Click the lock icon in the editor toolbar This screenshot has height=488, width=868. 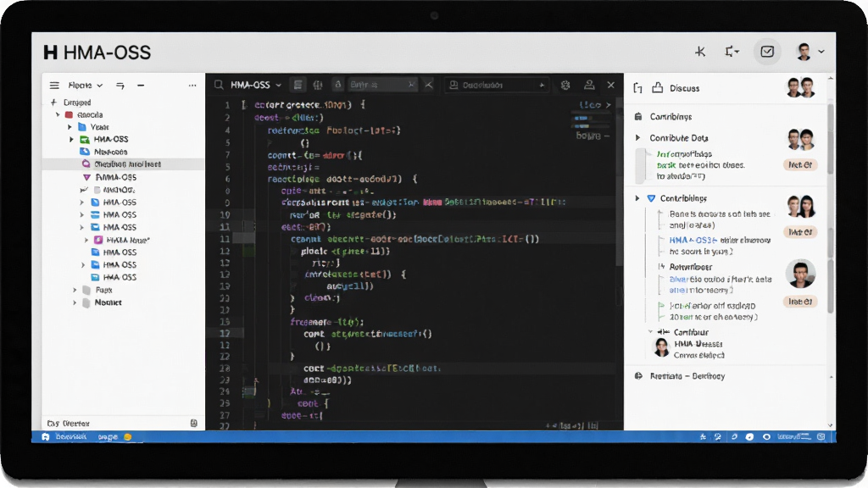tap(337, 85)
